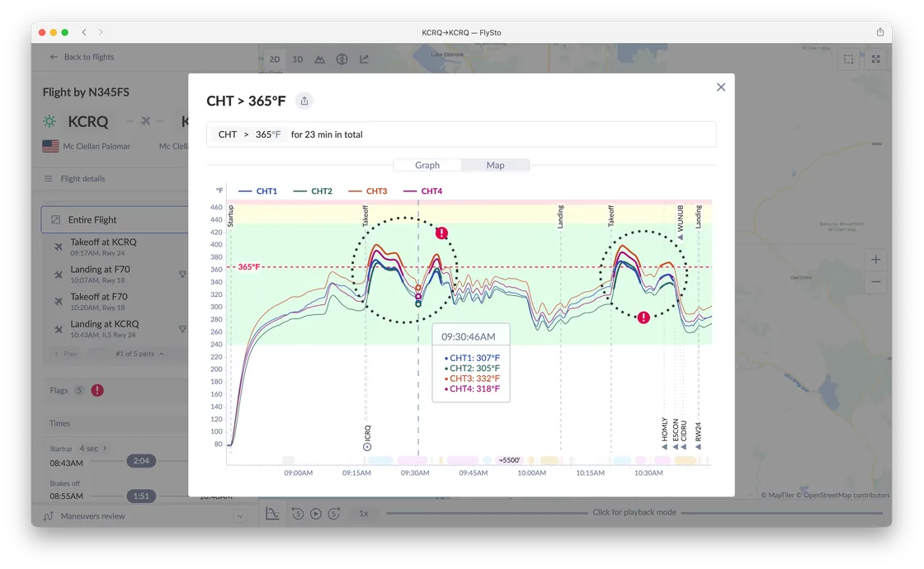Navigate forward with browser arrow
The image size is (924, 569).
click(x=100, y=32)
